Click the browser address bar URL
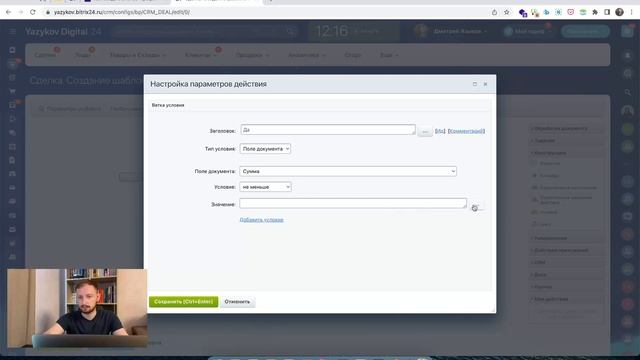Viewport: 640px width, 360px height. click(122, 12)
